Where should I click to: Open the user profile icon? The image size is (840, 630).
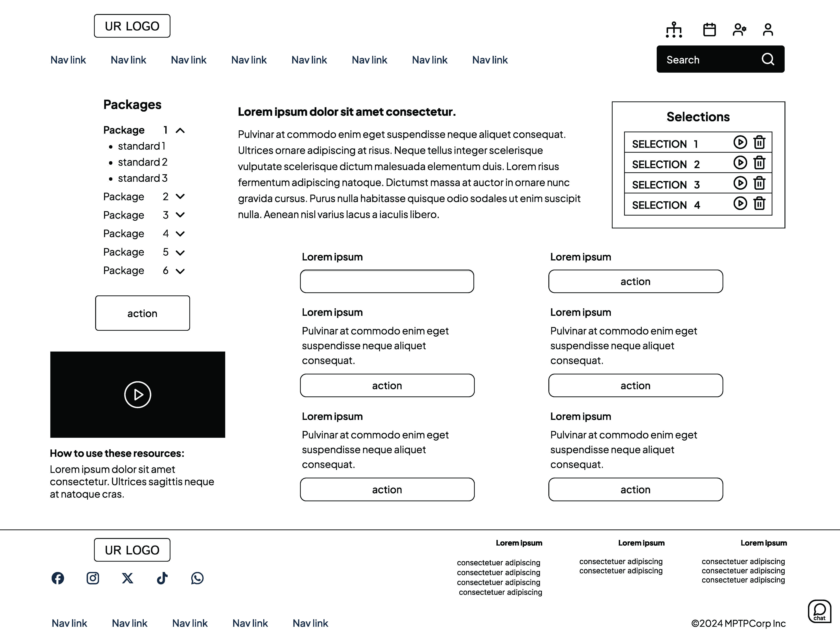(x=768, y=30)
